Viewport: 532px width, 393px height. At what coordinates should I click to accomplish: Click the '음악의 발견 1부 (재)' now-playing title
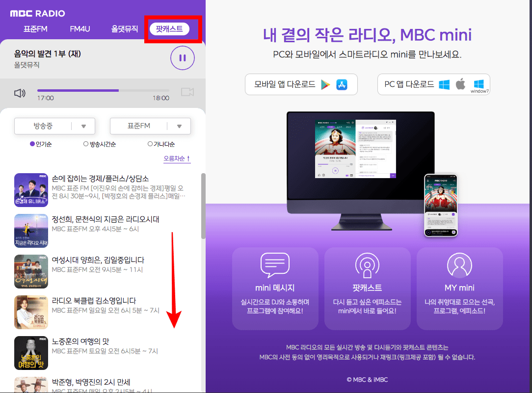48,53
